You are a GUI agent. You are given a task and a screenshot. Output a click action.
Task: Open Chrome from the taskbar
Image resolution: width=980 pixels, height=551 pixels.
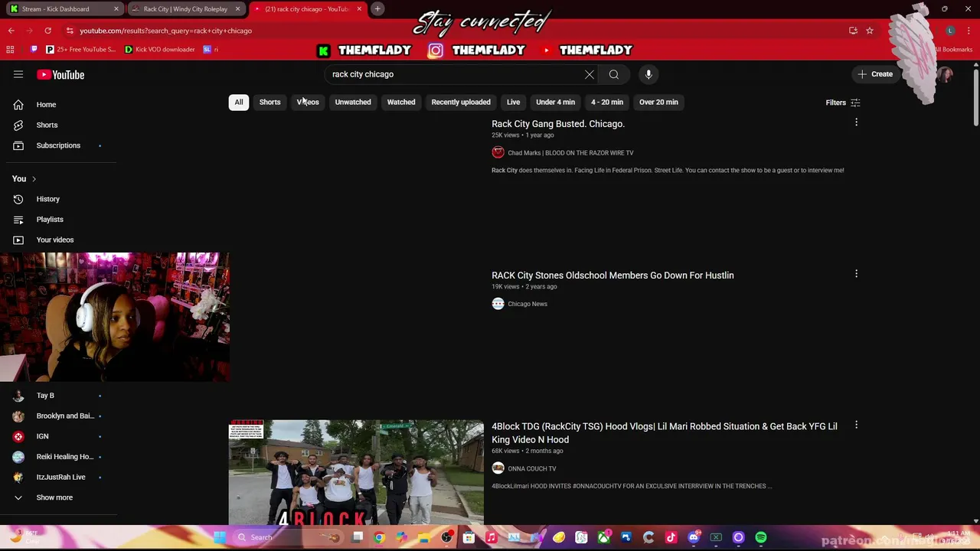379,537
